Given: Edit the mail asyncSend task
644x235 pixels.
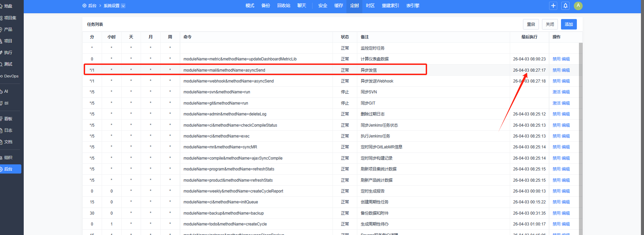Looking at the screenshot, I should pos(566,70).
